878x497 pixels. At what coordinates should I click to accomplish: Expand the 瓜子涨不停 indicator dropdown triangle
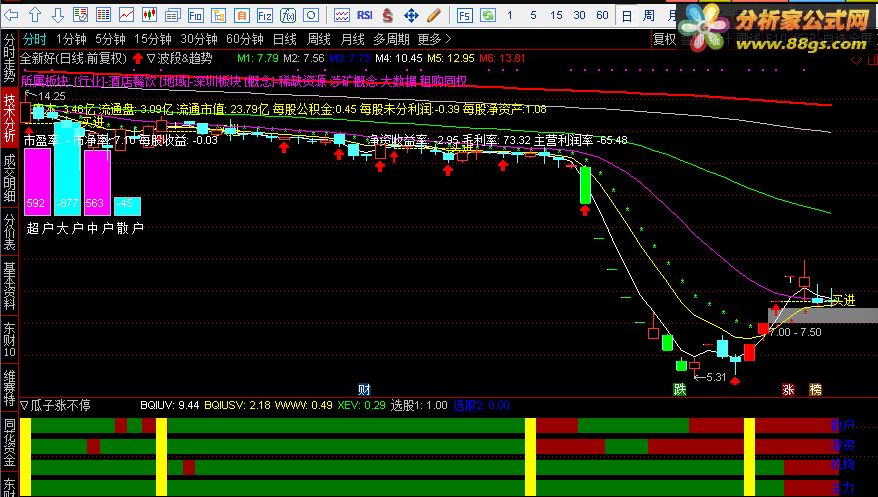24,405
